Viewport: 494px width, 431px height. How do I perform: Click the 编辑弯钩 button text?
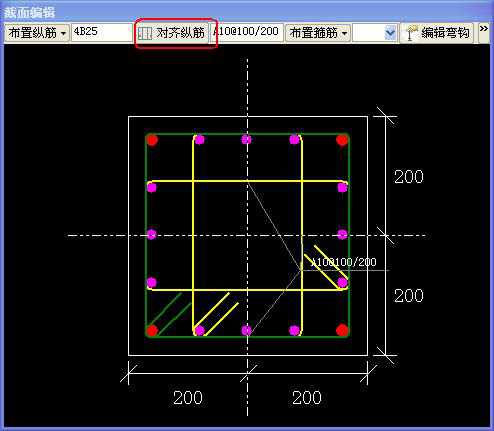(x=445, y=33)
